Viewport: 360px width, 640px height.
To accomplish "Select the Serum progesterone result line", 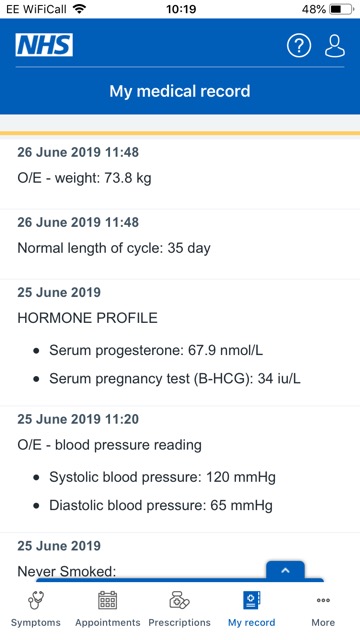I will [x=156, y=350].
